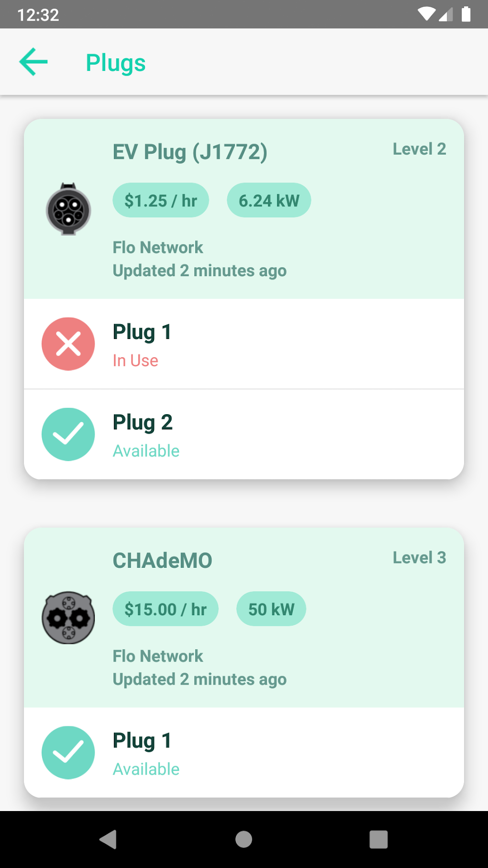Screen dimensions: 488x868
Task: Select the red X icon on Plug 1
Action: (68, 344)
